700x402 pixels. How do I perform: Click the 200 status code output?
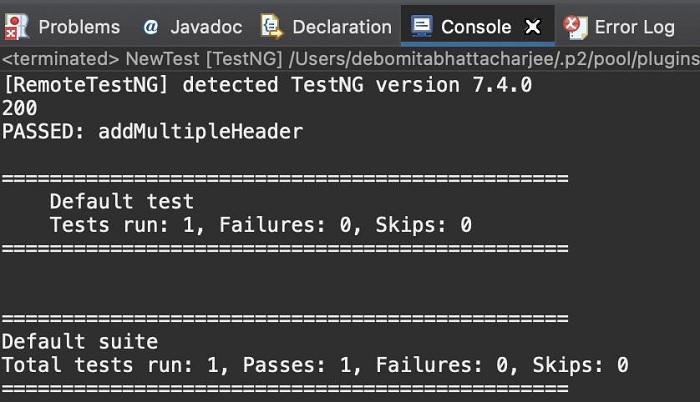pos(20,108)
